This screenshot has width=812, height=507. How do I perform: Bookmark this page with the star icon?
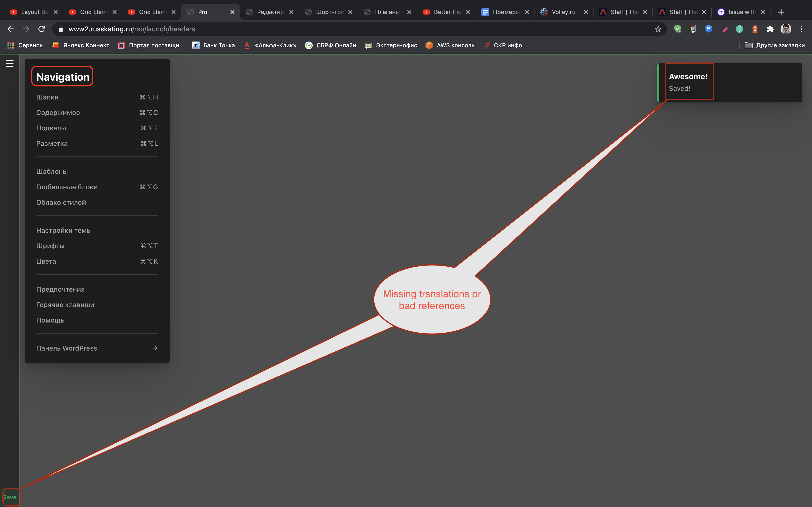click(x=658, y=29)
